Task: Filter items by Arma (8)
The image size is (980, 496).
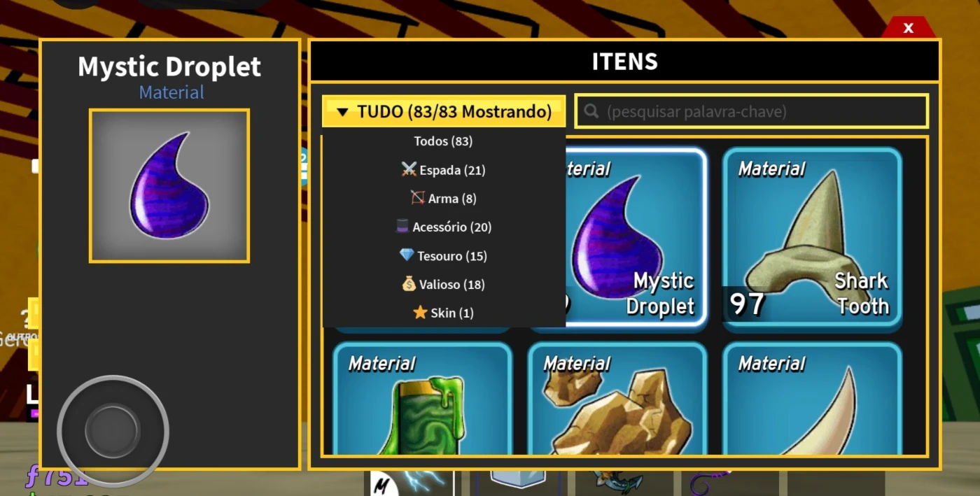Action: pos(443,199)
